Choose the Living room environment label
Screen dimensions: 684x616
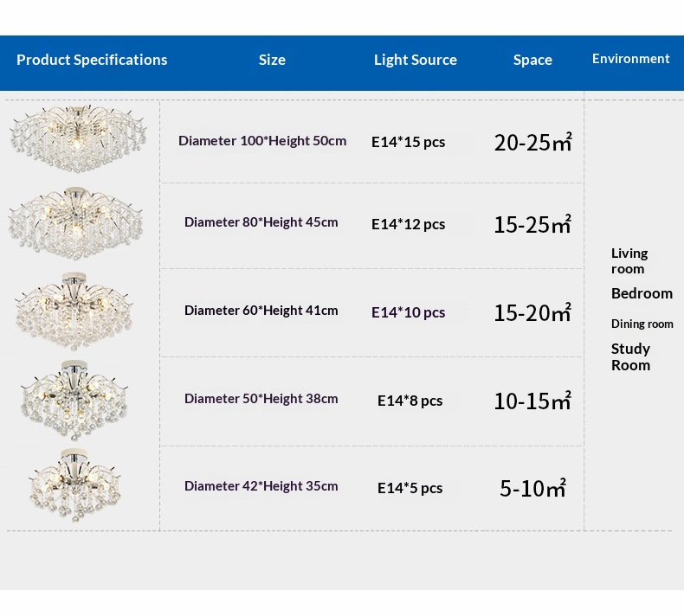629,260
